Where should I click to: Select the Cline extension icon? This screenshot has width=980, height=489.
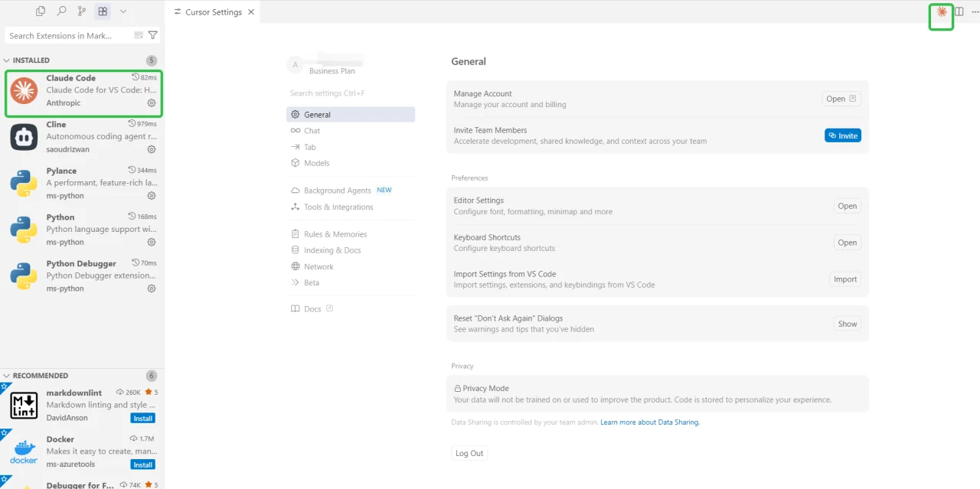(x=24, y=137)
